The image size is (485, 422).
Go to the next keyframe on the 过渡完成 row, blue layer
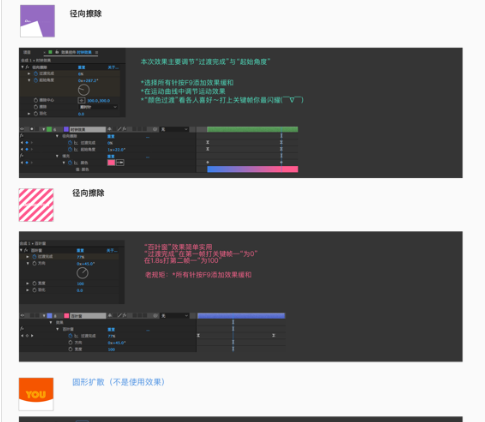[32, 336]
